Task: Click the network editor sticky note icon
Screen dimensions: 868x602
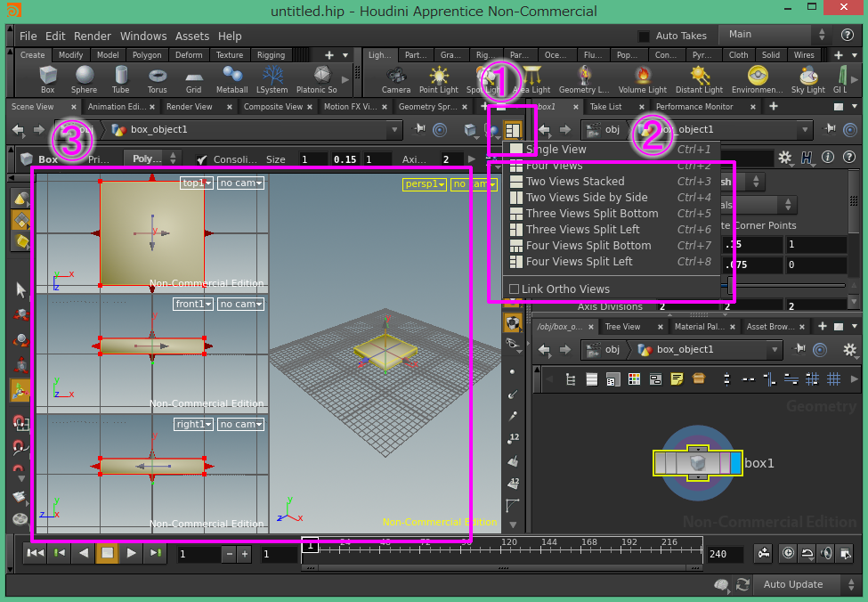Action: pos(677,379)
